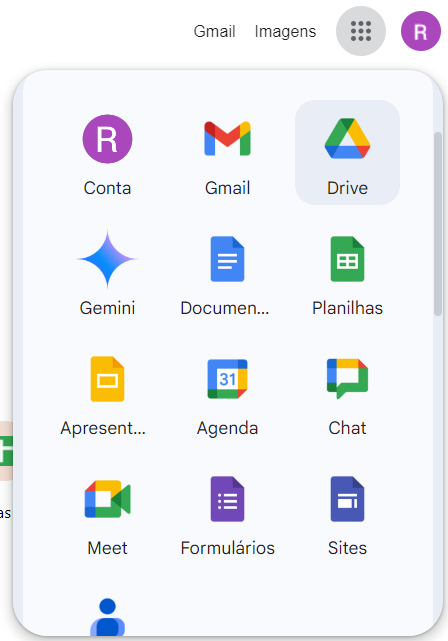Image resolution: width=448 pixels, height=641 pixels.
Task: Open the purple R account avatar in the top bar
Action: 421,31
